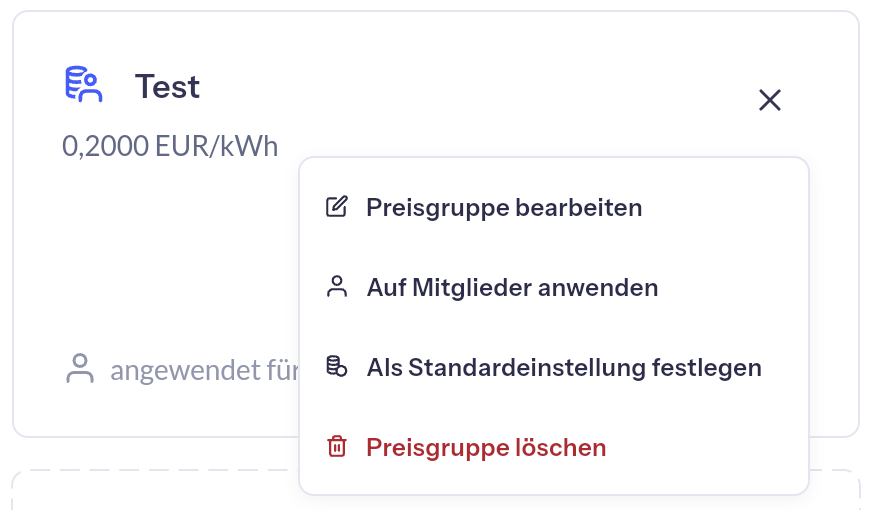Close the Test price group menu with X
The image size is (870, 510).
click(769, 100)
